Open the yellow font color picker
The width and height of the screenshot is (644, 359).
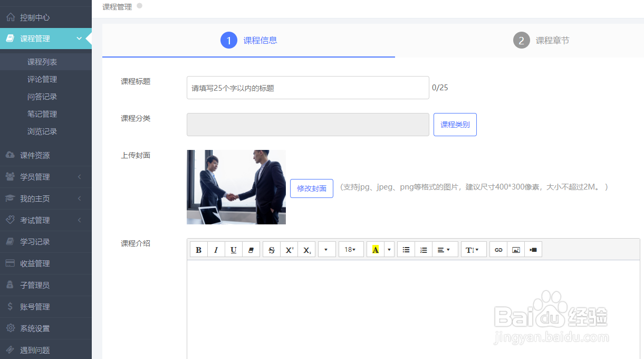(x=376, y=249)
